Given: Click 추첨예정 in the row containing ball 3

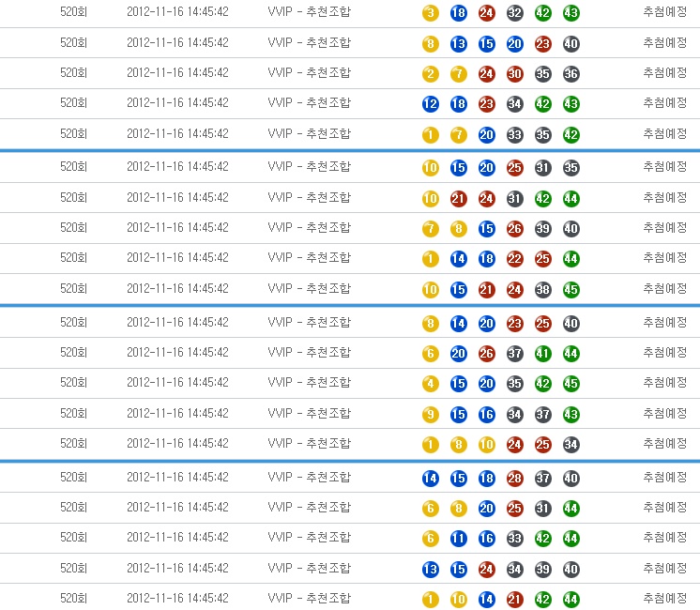Looking at the screenshot, I should pyautogui.click(x=664, y=12).
